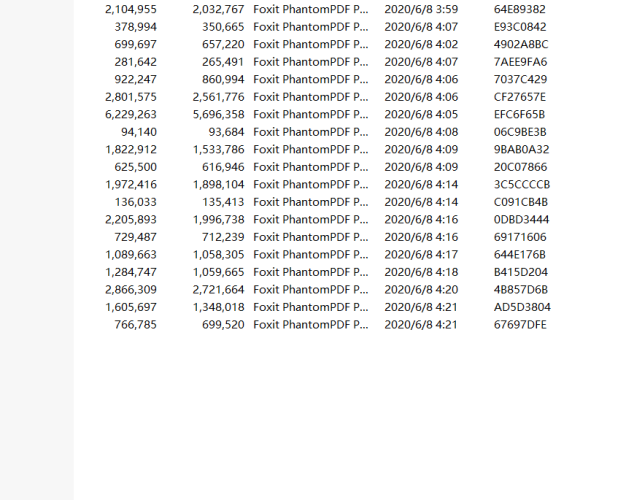Click the size value 136,033

pyautogui.click(x=135, y=202)
